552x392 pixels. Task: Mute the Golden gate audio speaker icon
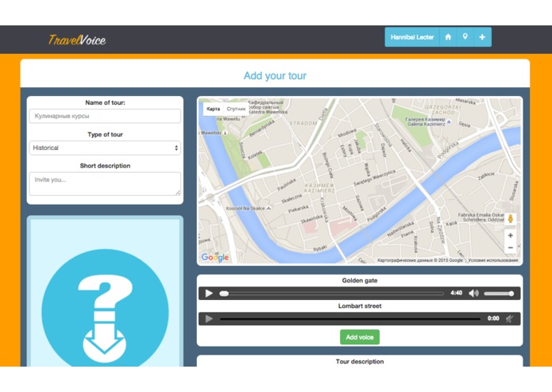click(x=474, y=294)
